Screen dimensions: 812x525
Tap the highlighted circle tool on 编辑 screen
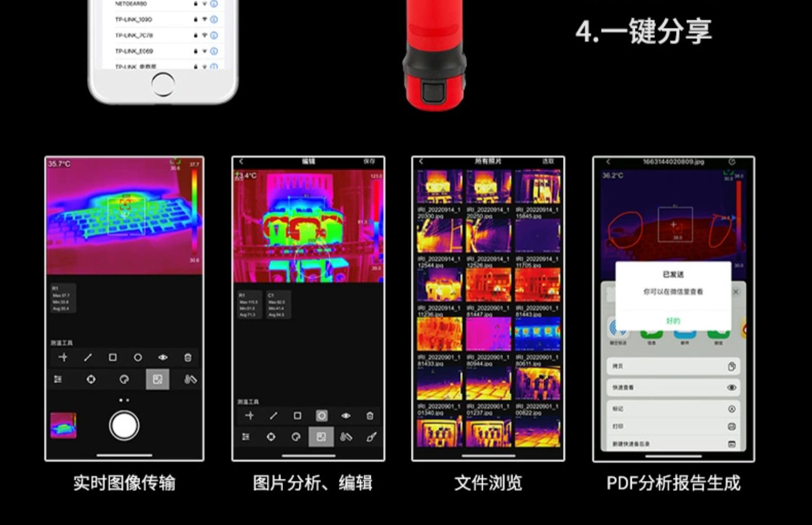coord(322,416)
